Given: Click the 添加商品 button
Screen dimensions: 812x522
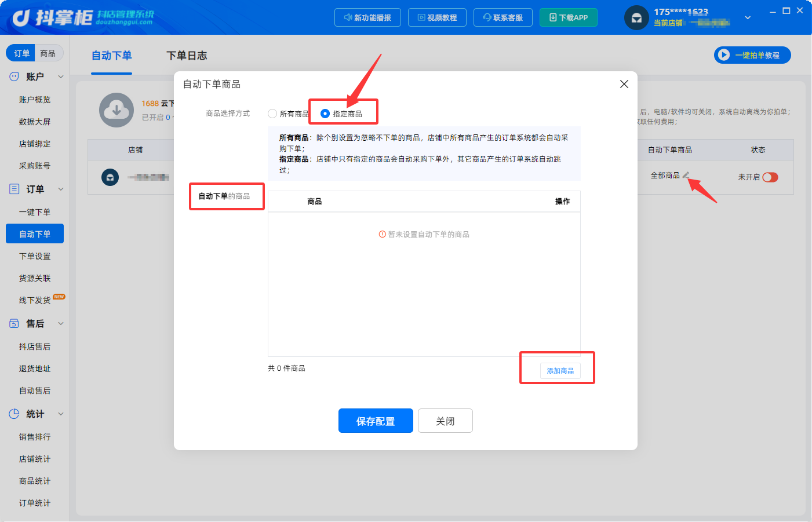Looking at the screenshot, I should [560, 371].
